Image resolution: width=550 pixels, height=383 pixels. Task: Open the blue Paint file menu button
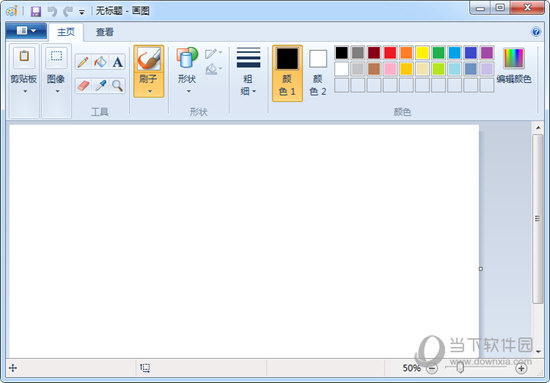pyautogui.click(x=26, y=31)
